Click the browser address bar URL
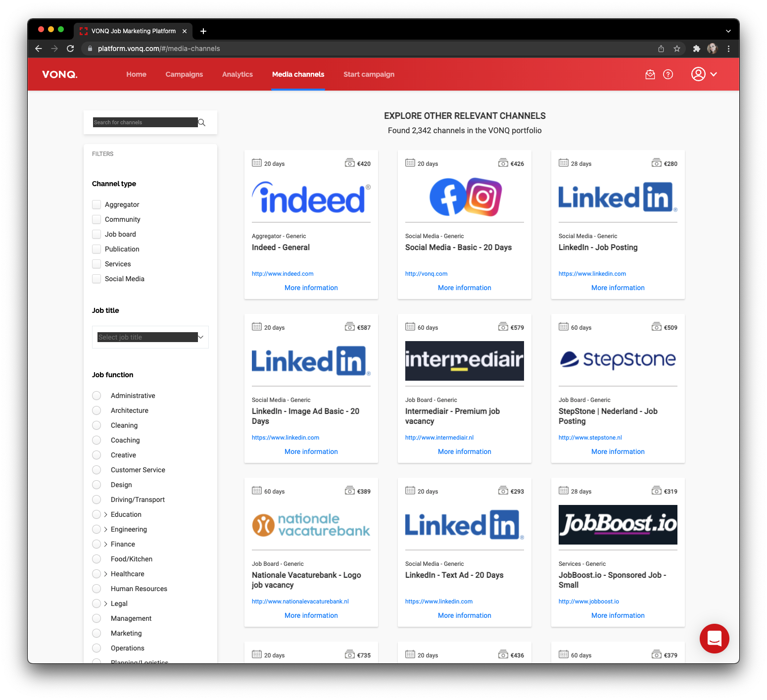Image resolution: width=767 pixels, height=700 pixels. click(159, 49)
